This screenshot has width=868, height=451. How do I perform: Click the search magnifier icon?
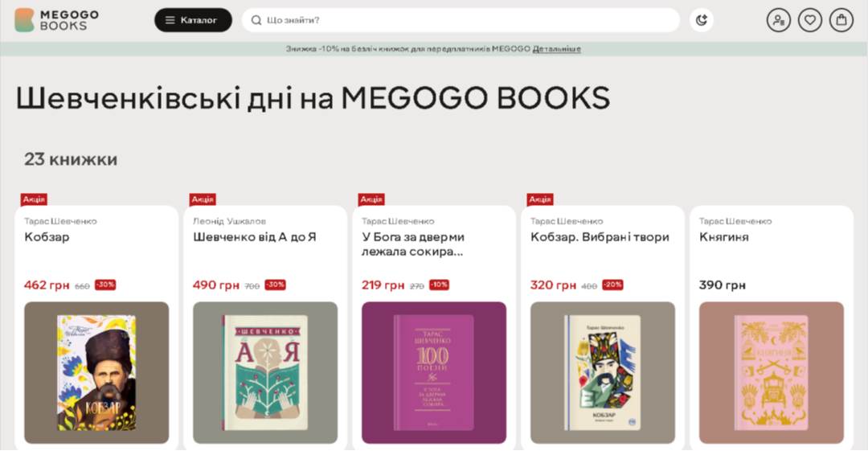[x=256, y=20]
